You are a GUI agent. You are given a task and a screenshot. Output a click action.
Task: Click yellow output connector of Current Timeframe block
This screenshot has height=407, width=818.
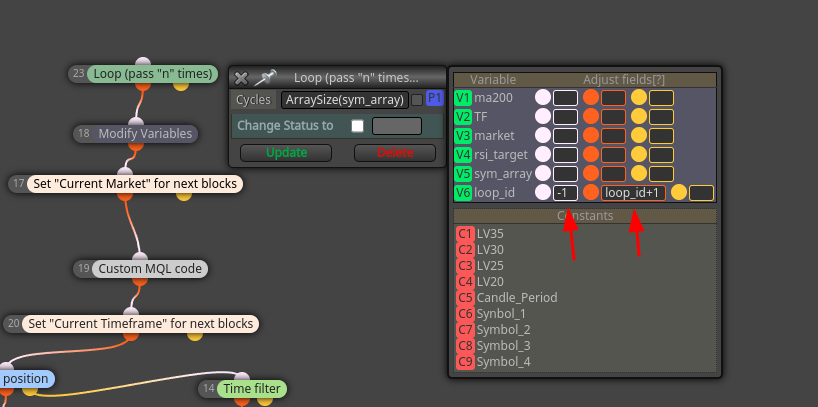pyautogui.click(x=195, y=336)
